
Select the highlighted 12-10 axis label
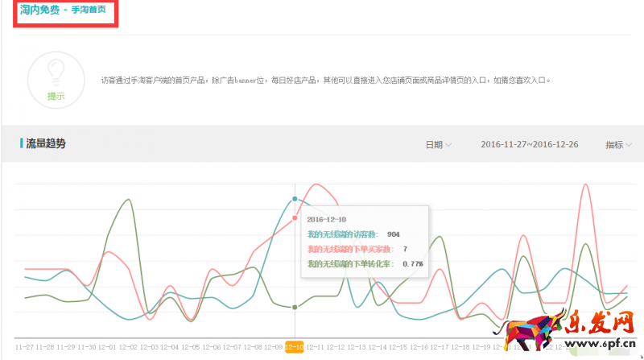point(295,346)
